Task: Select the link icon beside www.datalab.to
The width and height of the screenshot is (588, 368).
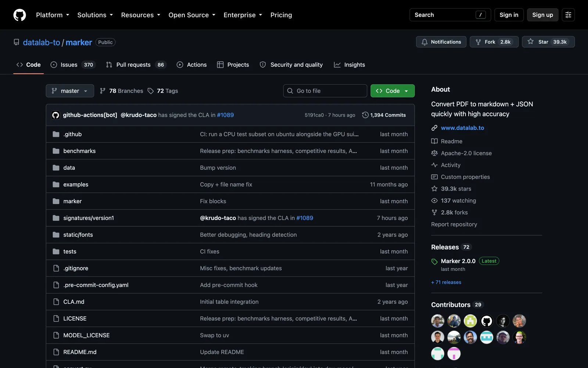Action: point(434,128)
